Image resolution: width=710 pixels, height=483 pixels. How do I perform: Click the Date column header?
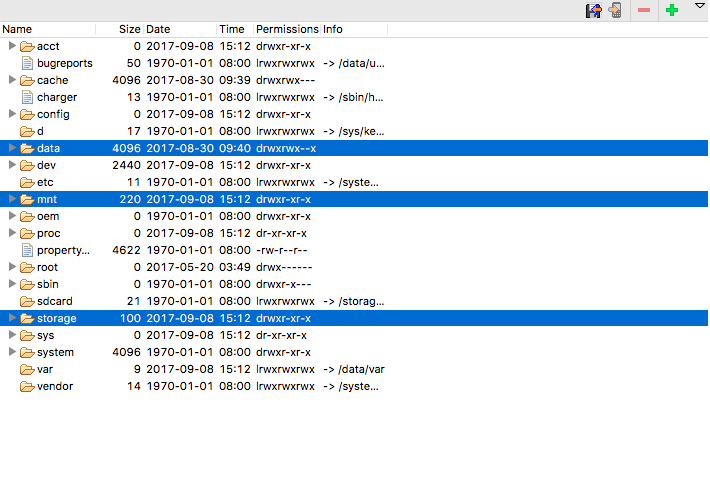(x=158, y=29)
